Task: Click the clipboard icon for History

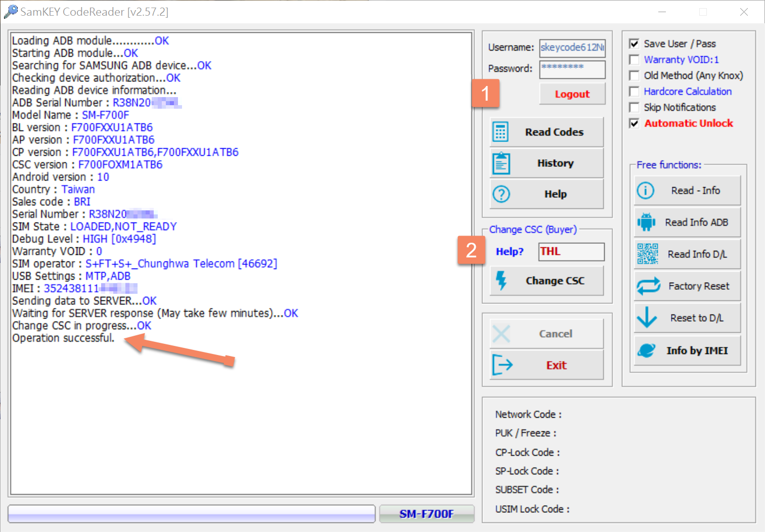Action: coord(501,163)
